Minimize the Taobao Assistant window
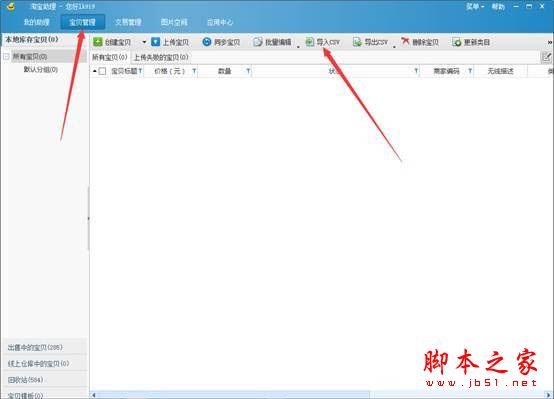The width and height of the screenshot is (554, 399). click(516, 6)
